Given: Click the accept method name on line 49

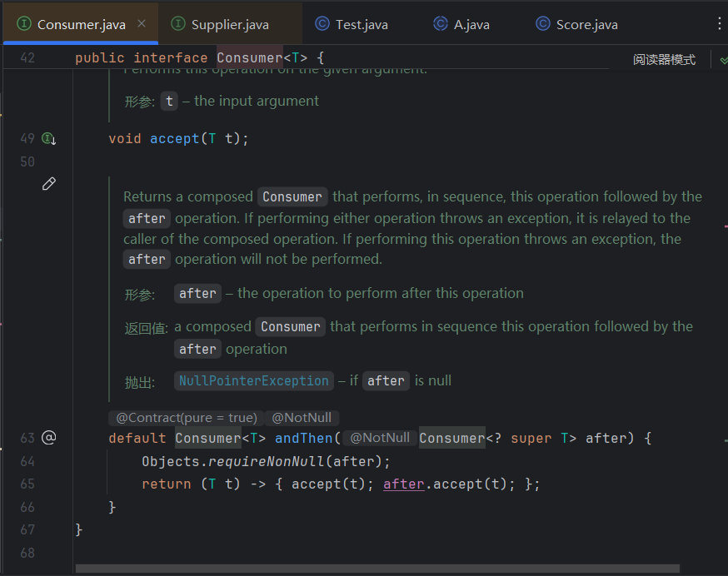Looking at the screenshot, I should [x=175, y=138].
